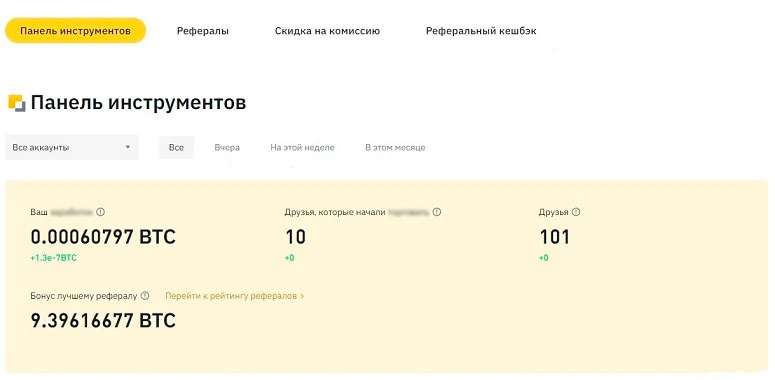Click the 0.00060797 BTC earnings value

103,237
